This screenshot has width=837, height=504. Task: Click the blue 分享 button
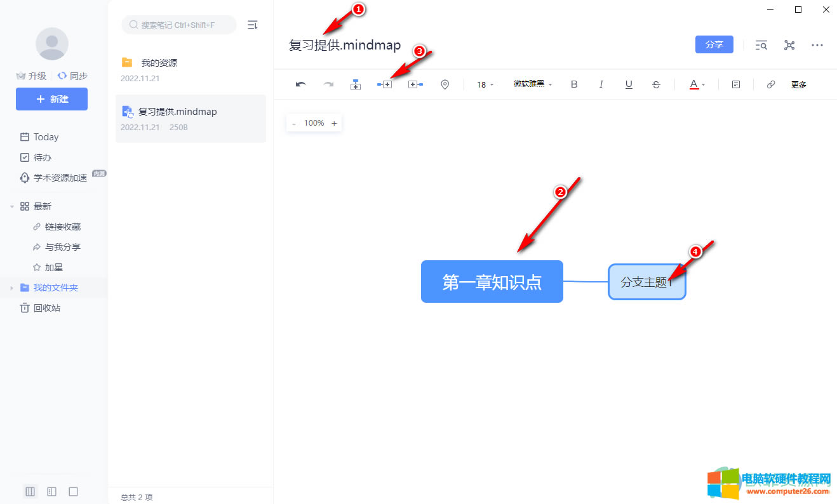click(714, 44)
